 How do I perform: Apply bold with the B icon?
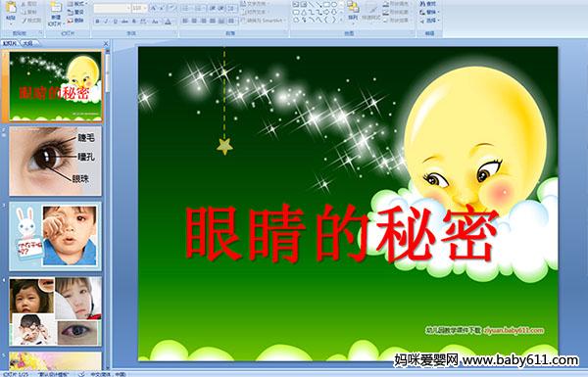(98, 22)
